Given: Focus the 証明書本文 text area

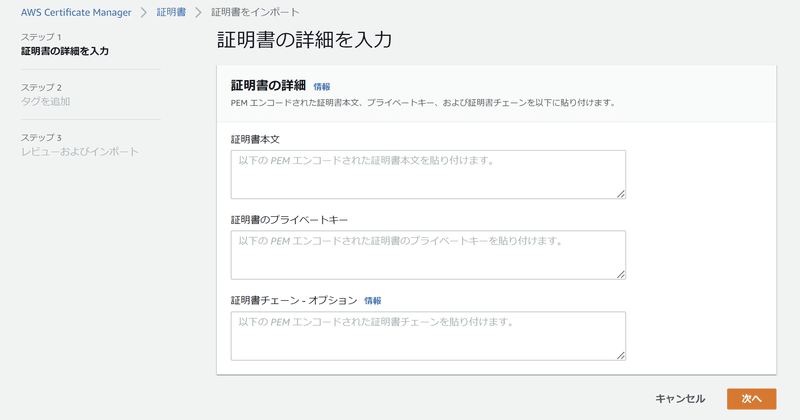Looking at the screenshot, I should coord(428,175).
